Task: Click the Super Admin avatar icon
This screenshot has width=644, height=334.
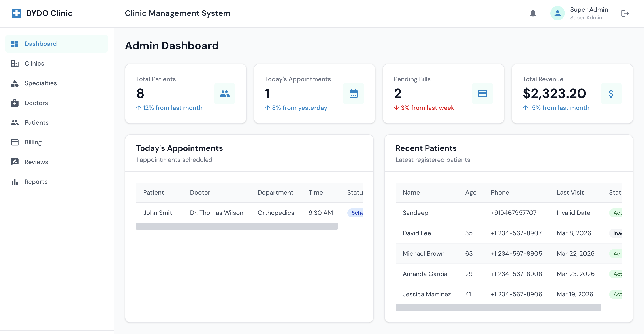Action: 557,13
